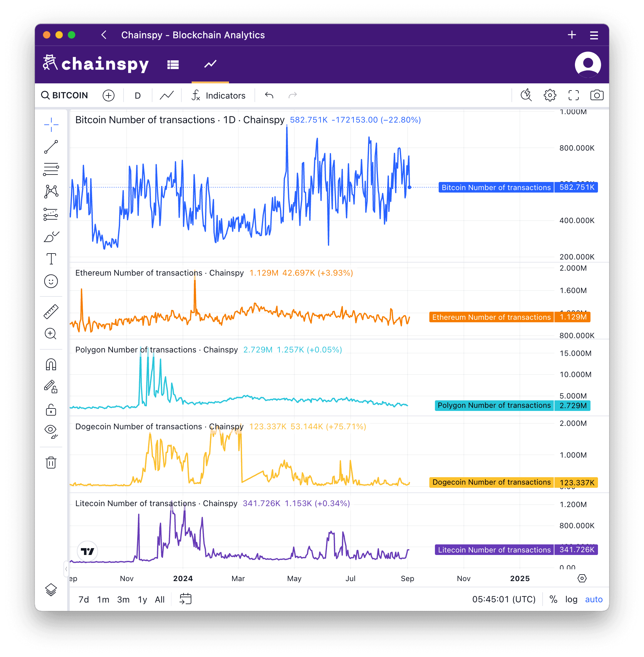The width and height of the screenshot is (644, 657).
Task: Select the pattern drawing tool
Action: tap(51, 192)
